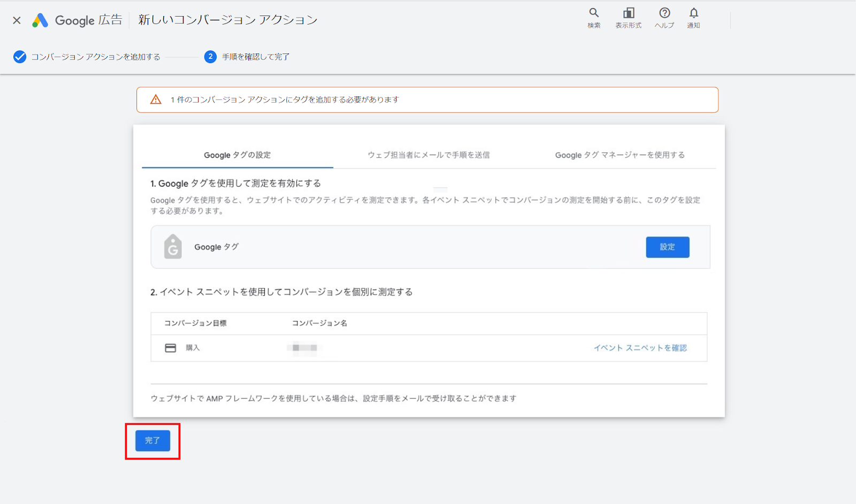856x504 pixels.
Task: Click 手順を確認して完了 step label
Action: tap(256, 57)
